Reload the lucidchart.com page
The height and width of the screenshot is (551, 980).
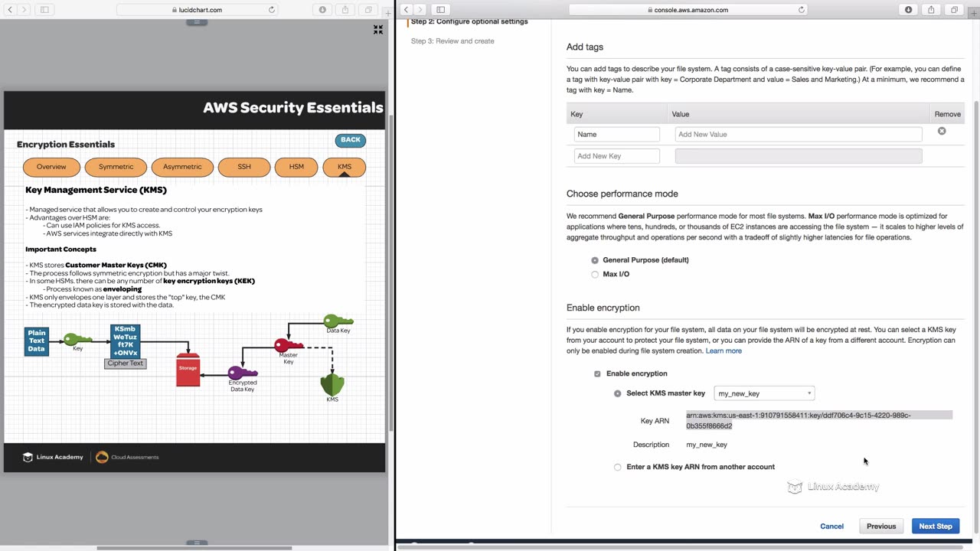click(x=272, y=10)
